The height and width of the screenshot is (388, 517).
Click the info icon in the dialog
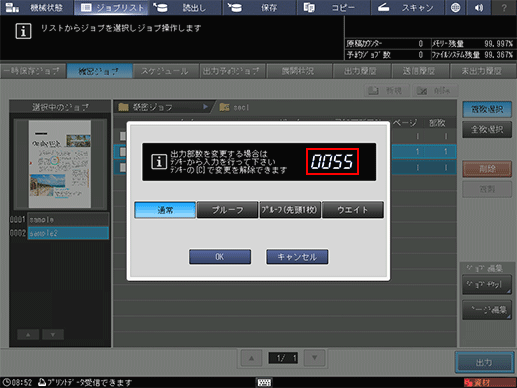tap(159, 162)
